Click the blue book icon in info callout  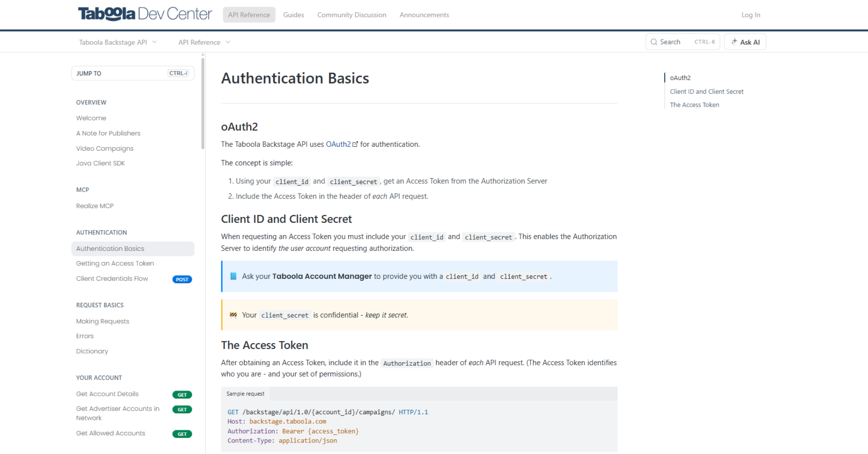(x=233, y=276)
